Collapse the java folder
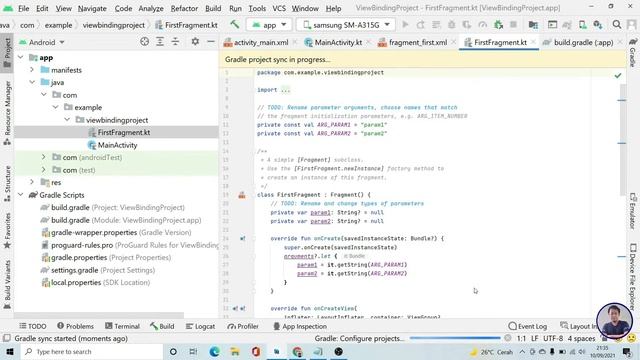This screenshot has width=640, height=360. coord(32,82)
